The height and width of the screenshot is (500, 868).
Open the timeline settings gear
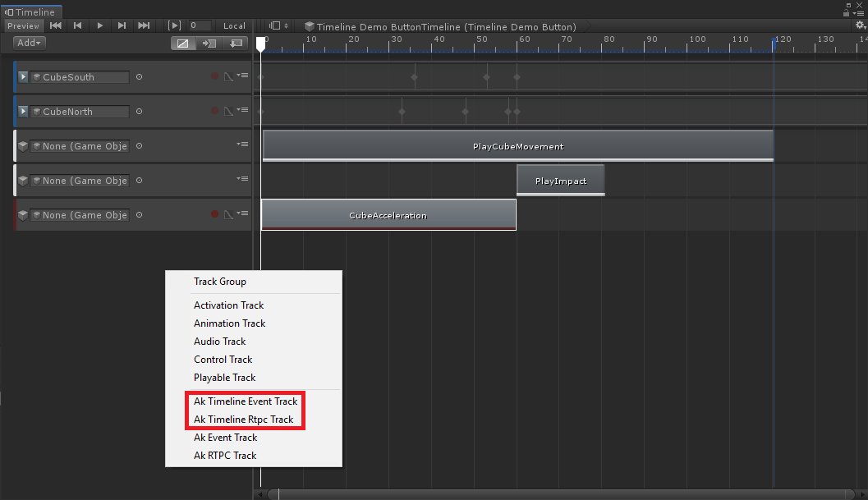coord(861,26)
